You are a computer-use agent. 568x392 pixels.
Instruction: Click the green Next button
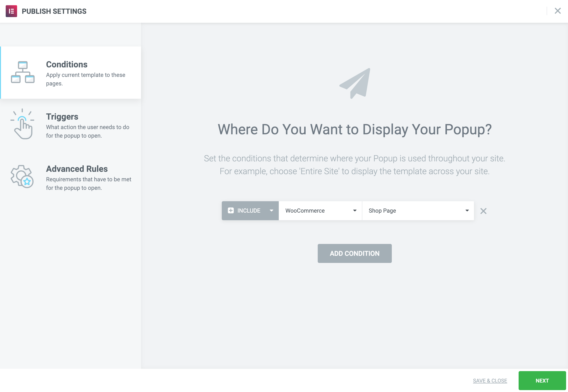pos(542,381)
